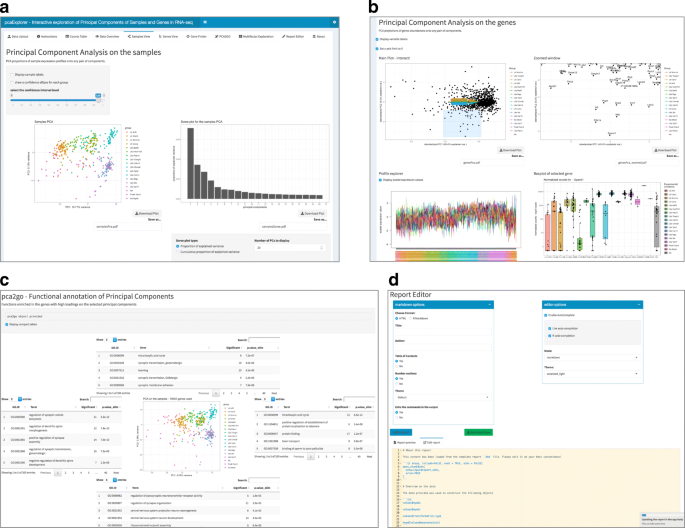Sort the top pca2go table by its p-value column header
This screenshot has width=685, height=528.
point(256,348)
